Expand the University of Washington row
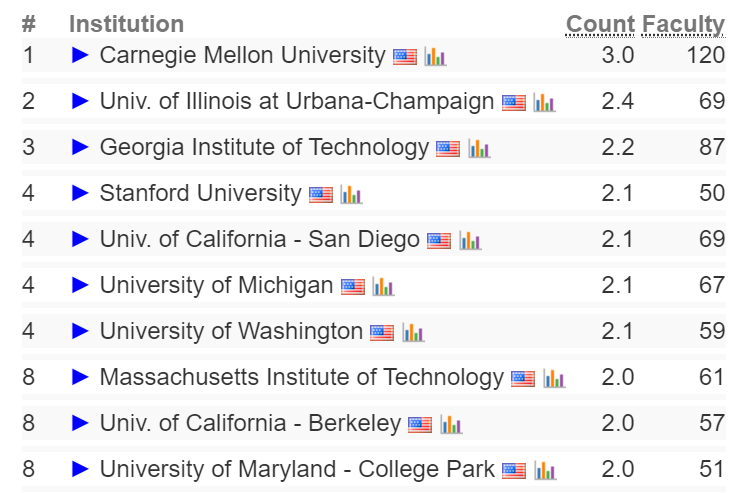The image size is (756, 493). [x=80, y=331]
